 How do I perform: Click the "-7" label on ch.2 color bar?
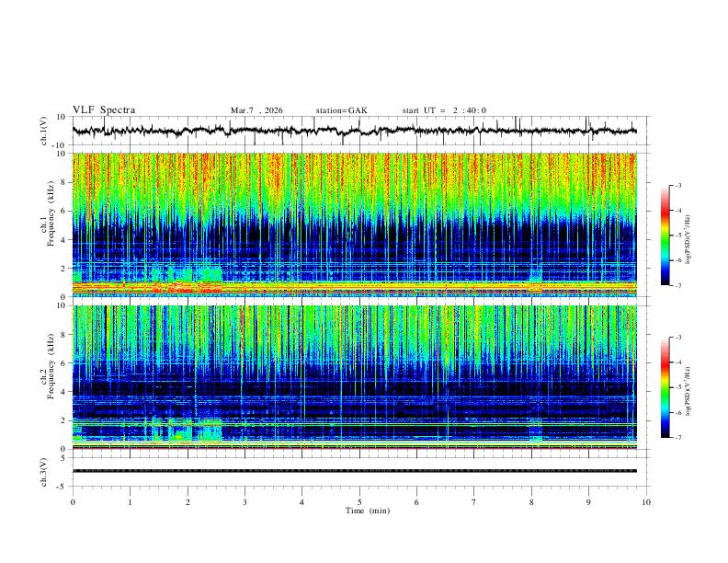pyautogui.click(x=677, y=438)
